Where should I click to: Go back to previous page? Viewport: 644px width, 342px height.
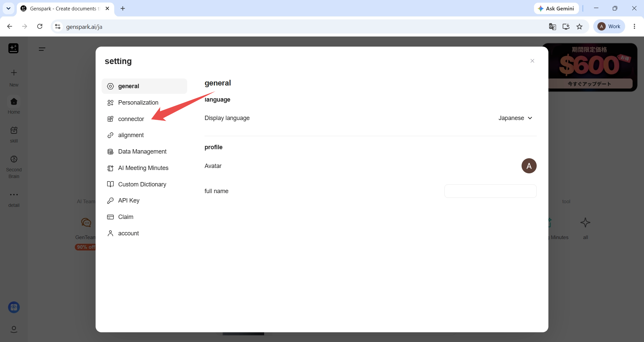[x=10, y=26]
